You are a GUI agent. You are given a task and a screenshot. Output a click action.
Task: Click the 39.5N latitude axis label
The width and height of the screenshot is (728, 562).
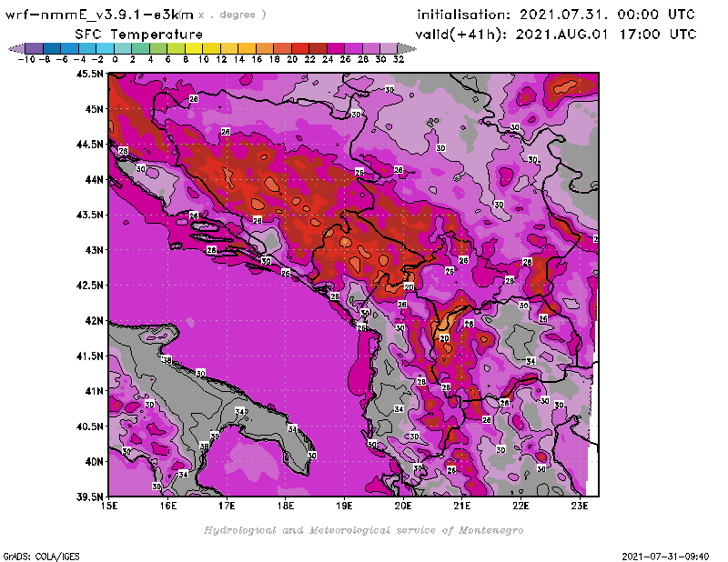point(89,497)
